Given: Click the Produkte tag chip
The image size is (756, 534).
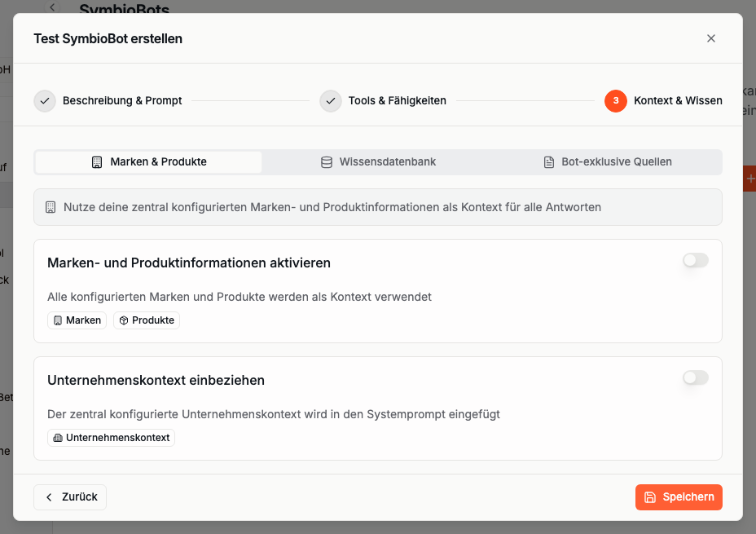Looking at the screenshot, I should point(147,320).
